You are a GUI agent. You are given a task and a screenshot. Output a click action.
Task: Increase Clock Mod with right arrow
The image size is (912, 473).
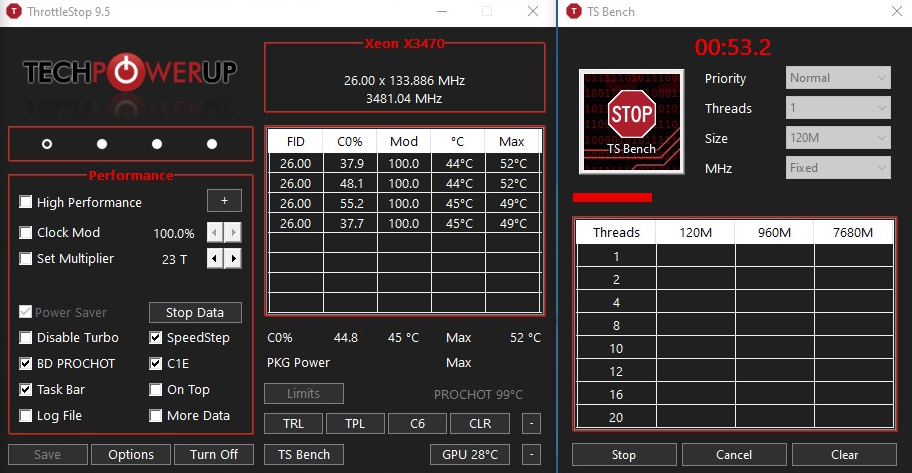click(x=233, y=233)
